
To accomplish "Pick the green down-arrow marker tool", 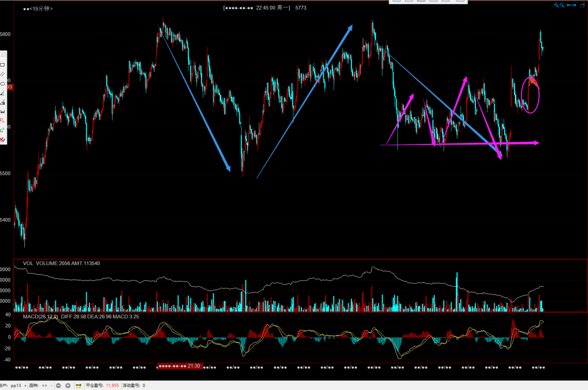I will pos(2,130).
